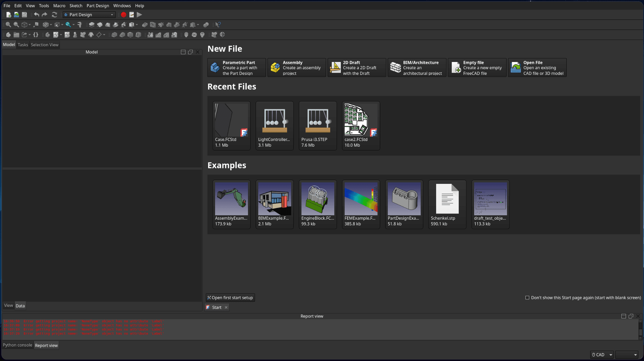This screenshot has width=644, height=361.
Task: Redo the last undone action
Action: [45, 15]
